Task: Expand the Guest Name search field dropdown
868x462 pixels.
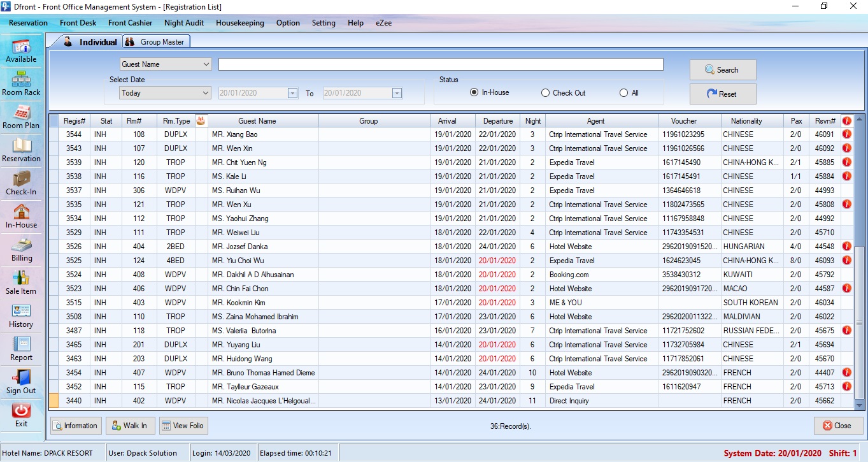Action: pos(206,64)
